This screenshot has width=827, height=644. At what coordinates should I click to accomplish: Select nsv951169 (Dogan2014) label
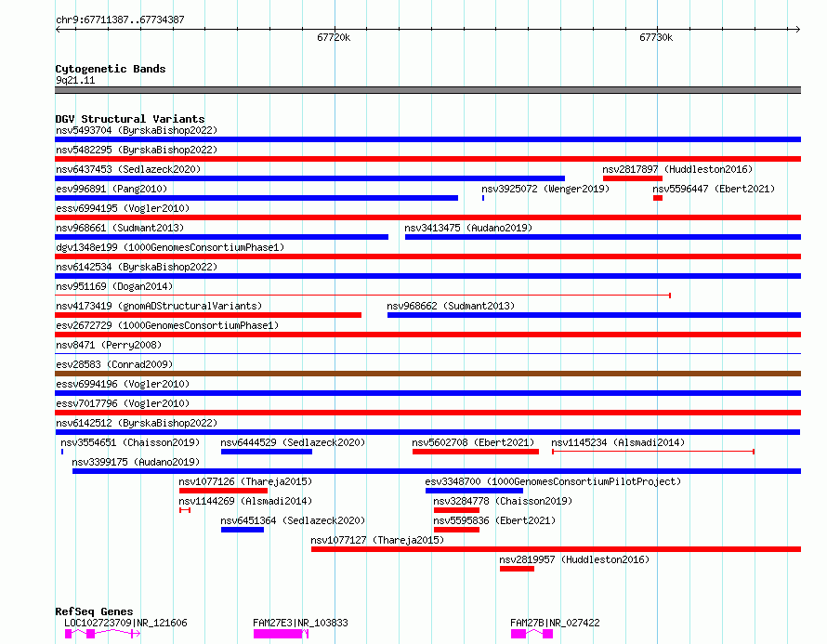[114, 286]
